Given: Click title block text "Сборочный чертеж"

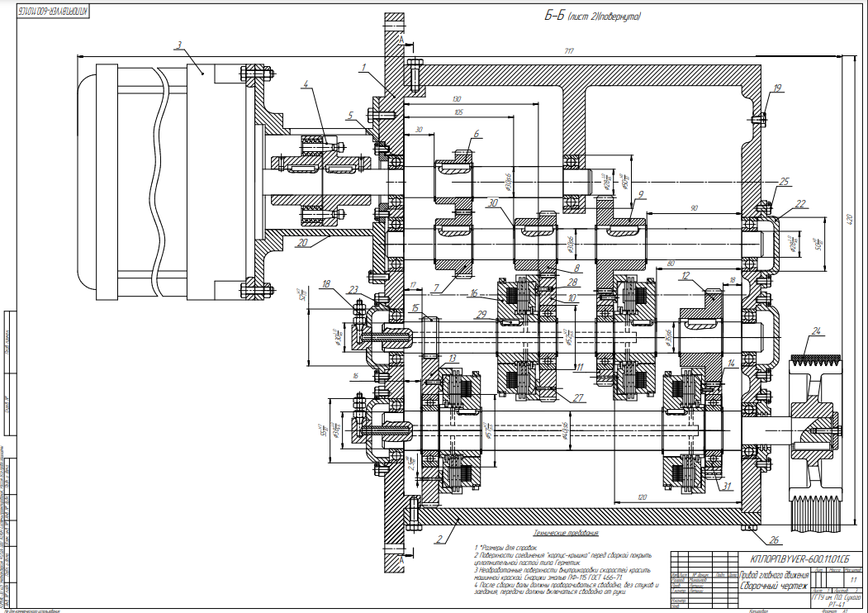Looking at the screenshot, I should [774, 585].
